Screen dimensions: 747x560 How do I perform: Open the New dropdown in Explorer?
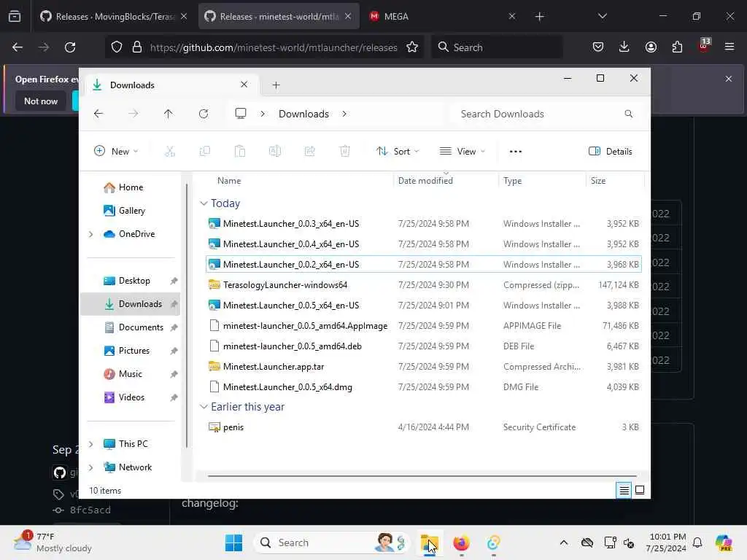116,152
